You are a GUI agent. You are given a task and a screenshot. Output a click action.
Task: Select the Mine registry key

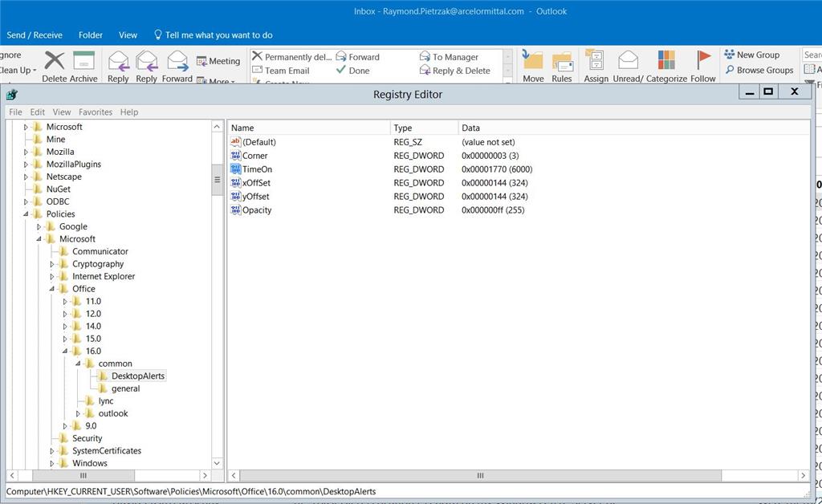tap(55, 140)
